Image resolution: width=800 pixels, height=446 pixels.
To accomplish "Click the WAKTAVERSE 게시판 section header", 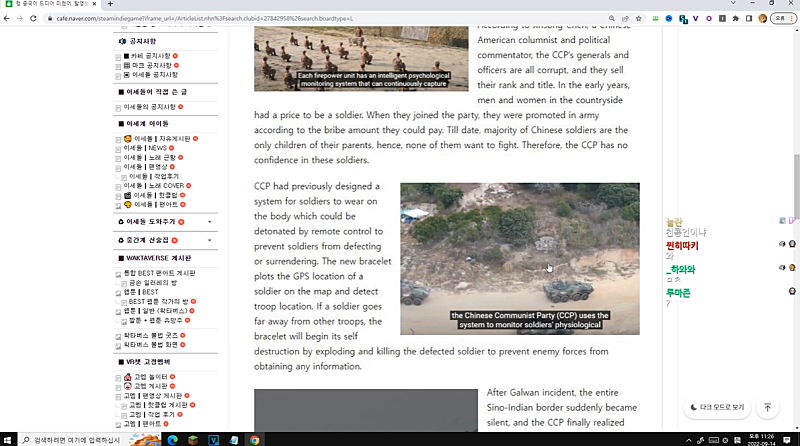I will (155, 258).
